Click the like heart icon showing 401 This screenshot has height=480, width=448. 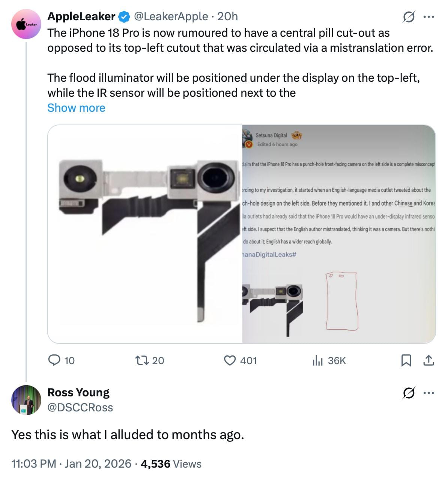[230, 361]
